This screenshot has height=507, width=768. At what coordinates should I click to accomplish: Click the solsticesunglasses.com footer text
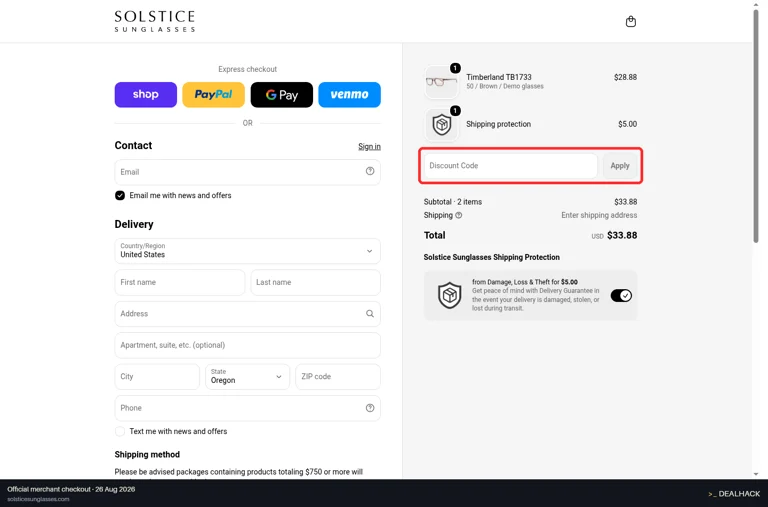coord(38,499)
